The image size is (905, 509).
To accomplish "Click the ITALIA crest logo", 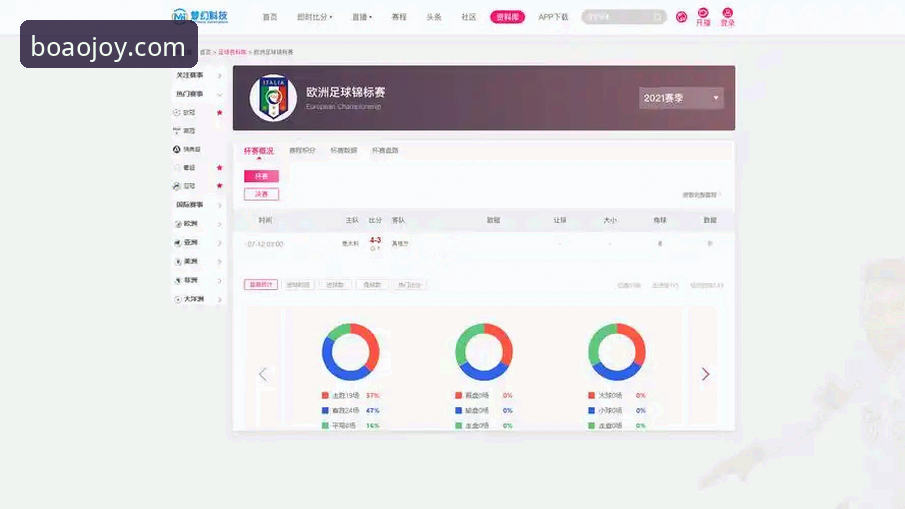I will (273, 98).
